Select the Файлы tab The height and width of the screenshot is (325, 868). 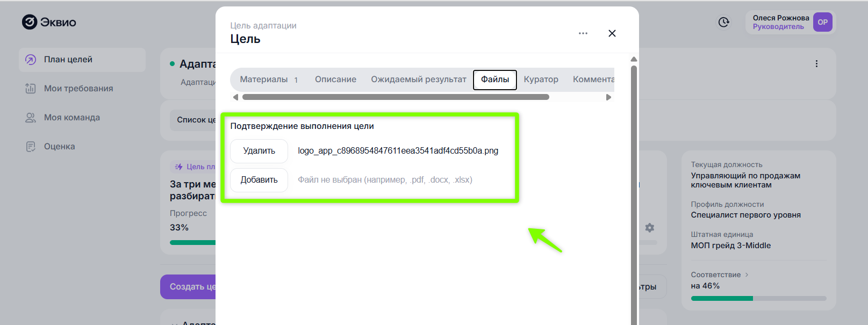coord(495,80)
